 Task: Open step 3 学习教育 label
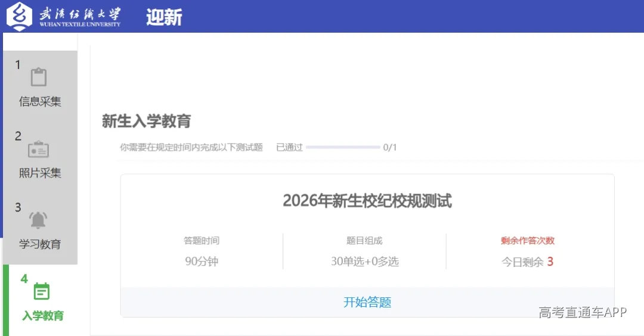(40, 244)
